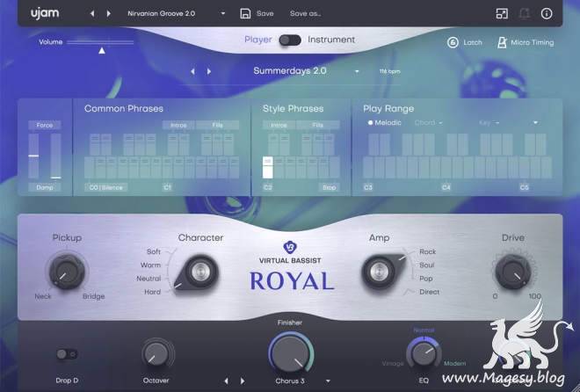Click the Nirvanian Groove 2.0 preset name
Viewport: 580px width, 392px height.
click(x=162, y=14)
